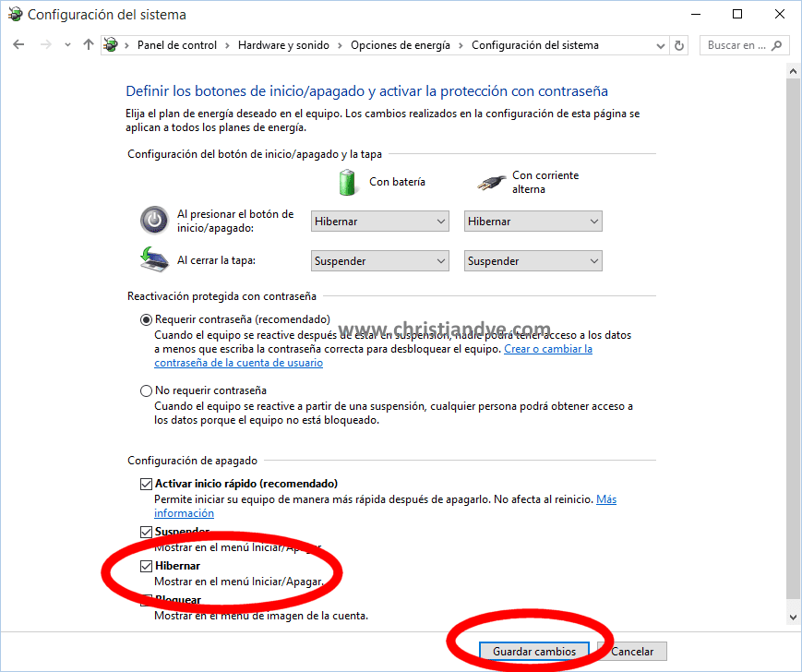Open recent locations chevron near arrows
This screenshot has height=672, width=802.
click(67, 45)
